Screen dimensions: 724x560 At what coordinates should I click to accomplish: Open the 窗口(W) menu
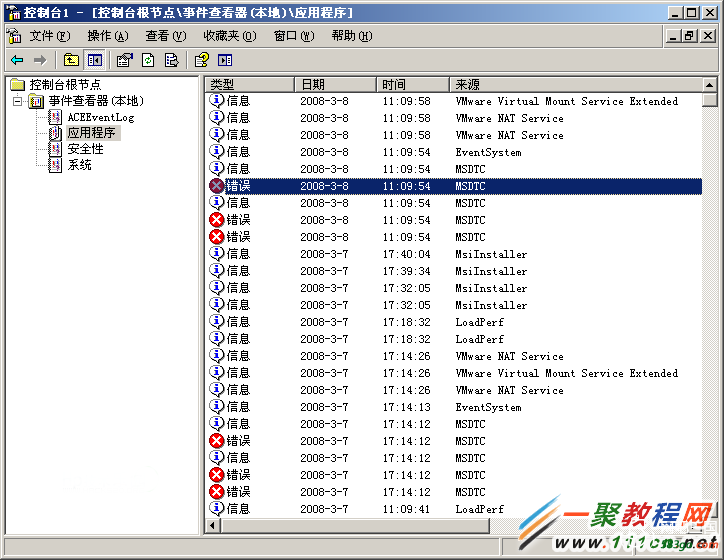coord(294,36)
